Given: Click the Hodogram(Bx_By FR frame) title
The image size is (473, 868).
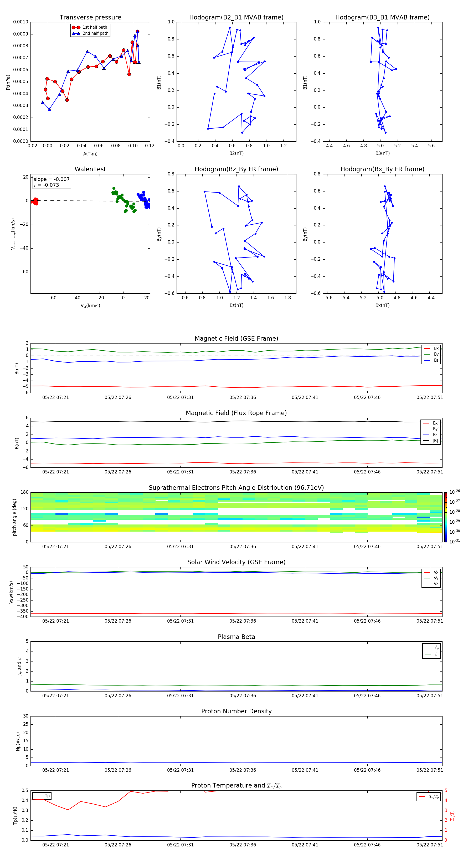Looking at the screenshot, I should click(x=382, y=169).
